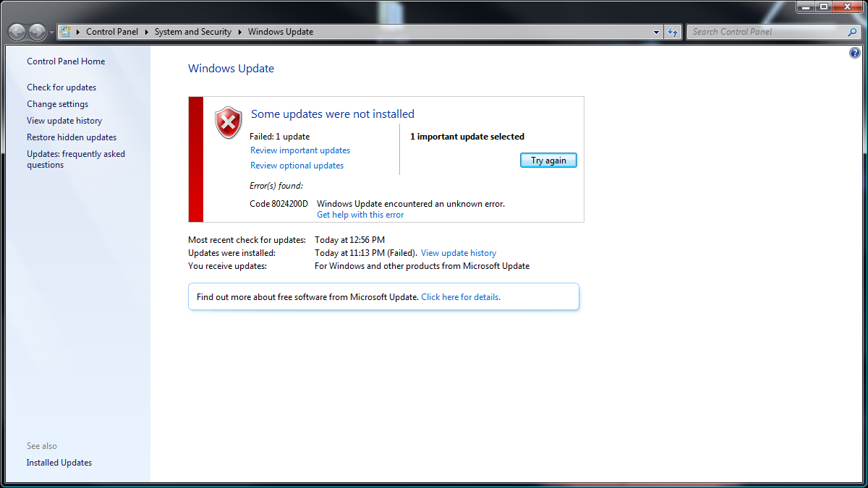The height and width of the screenshot is (488, 868).
Task: Click the window Maximize button
Action: tap(823, 7)
